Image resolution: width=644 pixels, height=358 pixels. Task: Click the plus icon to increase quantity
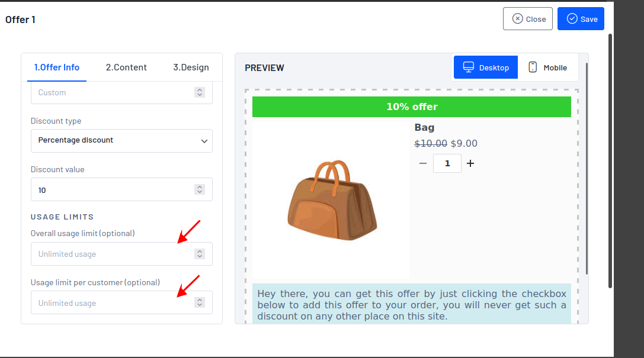click(470, 163)
